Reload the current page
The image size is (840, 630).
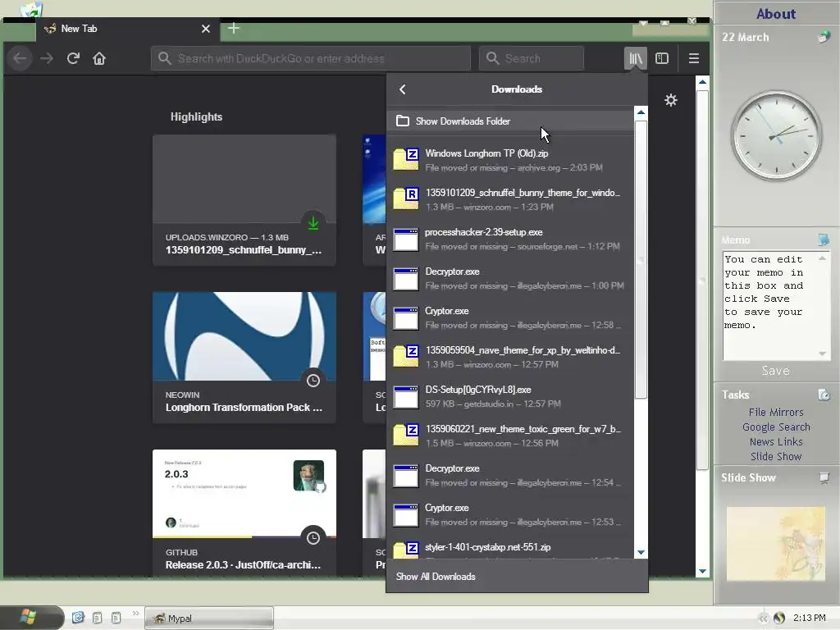click(73, 58)
